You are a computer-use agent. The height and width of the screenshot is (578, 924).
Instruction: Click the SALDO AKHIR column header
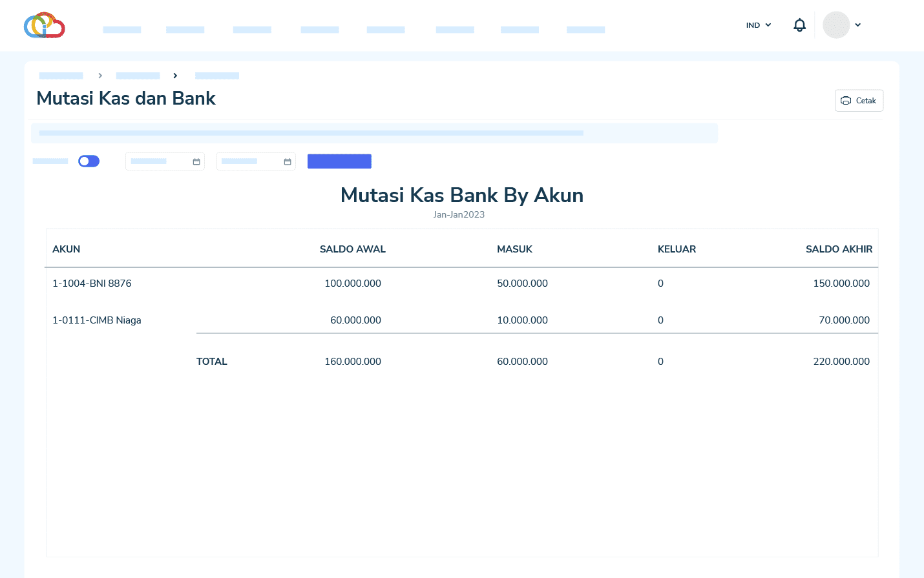coord(839,249)
